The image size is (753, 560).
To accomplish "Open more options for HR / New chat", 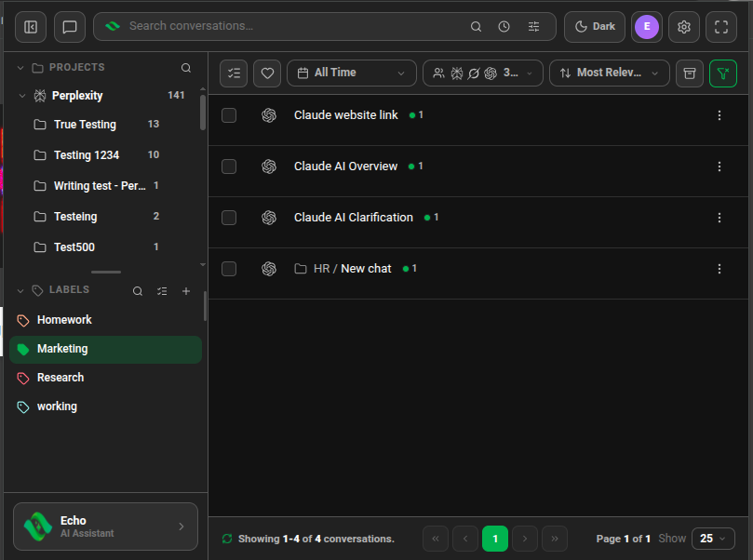I will coord(719,269).
